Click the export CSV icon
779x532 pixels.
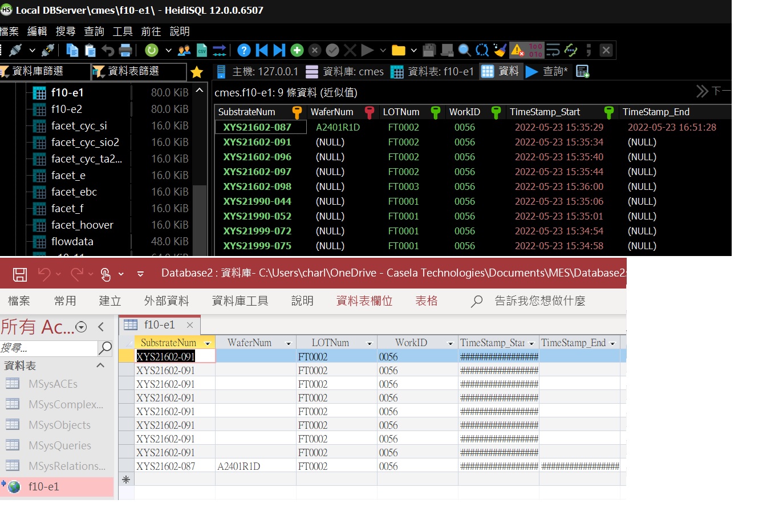pos(202,50)
